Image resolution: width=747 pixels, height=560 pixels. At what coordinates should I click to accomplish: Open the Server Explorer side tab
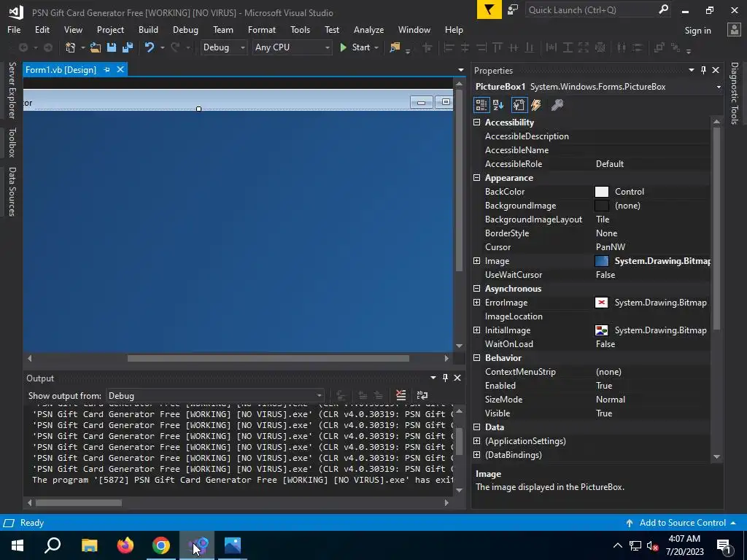tap(12, 90)
